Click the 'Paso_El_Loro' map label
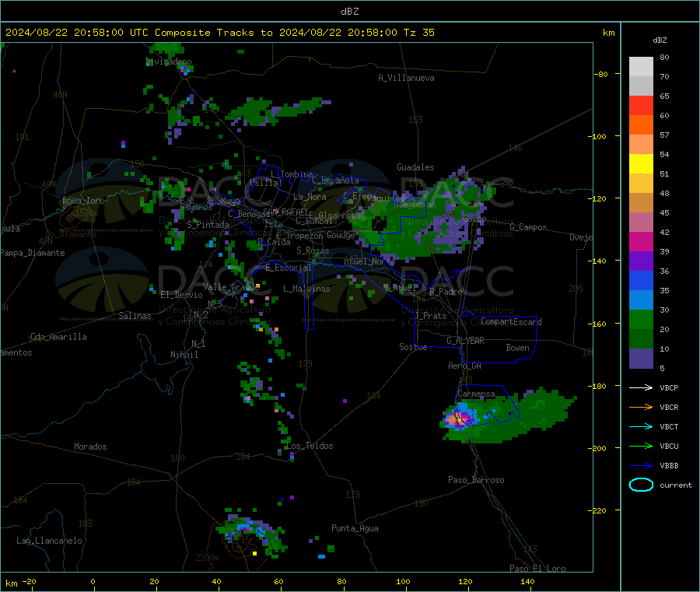The width and height of the screenshot is (700, 592). tap(537, 569)
